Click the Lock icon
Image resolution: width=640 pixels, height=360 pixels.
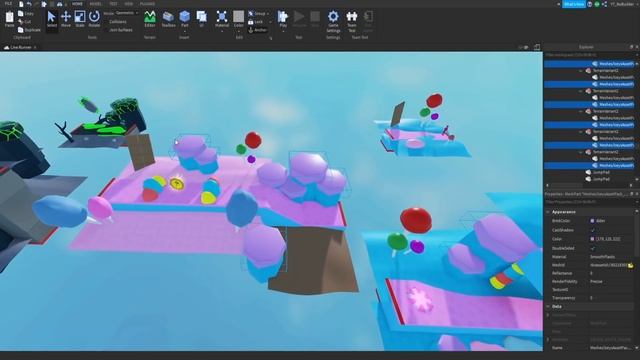click(x=251, y=22)
